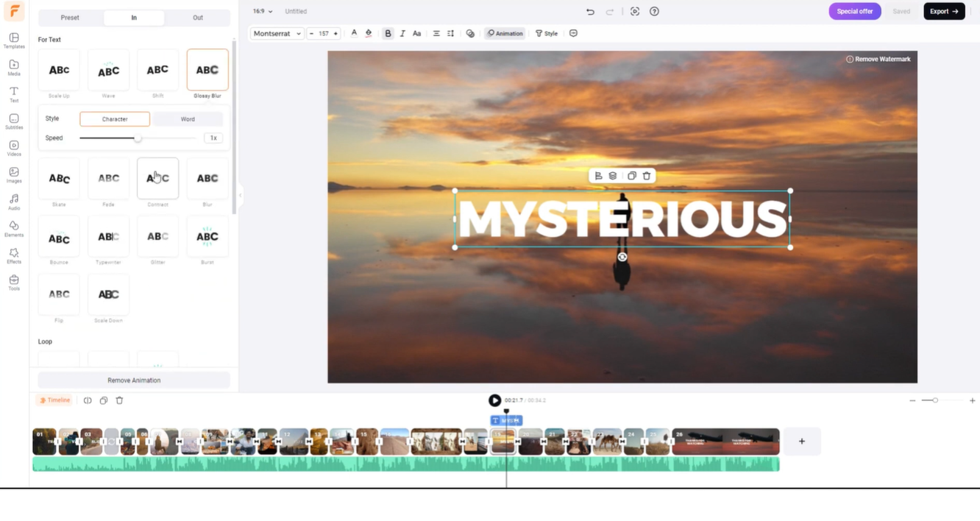
Task: Open the text layer order icon
Action: (612, 175)
